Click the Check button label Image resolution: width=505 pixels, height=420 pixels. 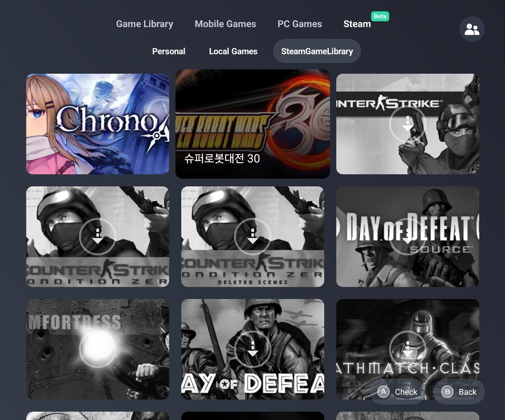(406, 391)
